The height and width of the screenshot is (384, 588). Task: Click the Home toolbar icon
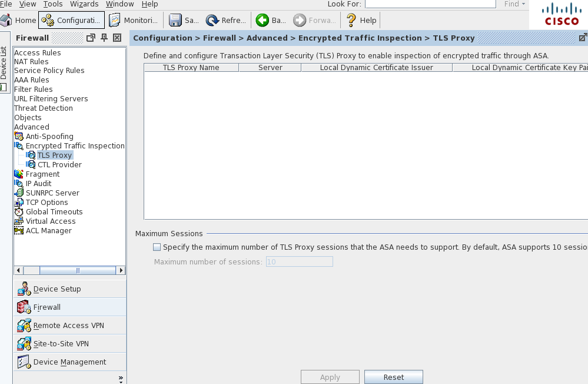[6, 20]
